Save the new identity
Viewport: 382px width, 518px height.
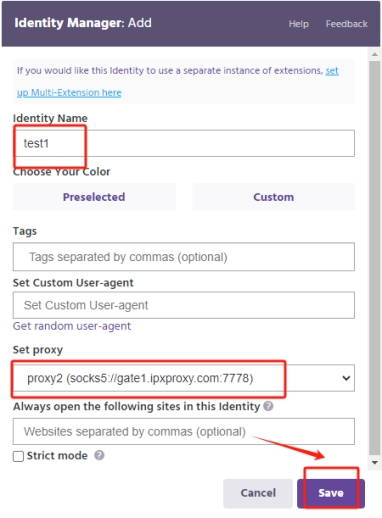(x=331, y=493)
